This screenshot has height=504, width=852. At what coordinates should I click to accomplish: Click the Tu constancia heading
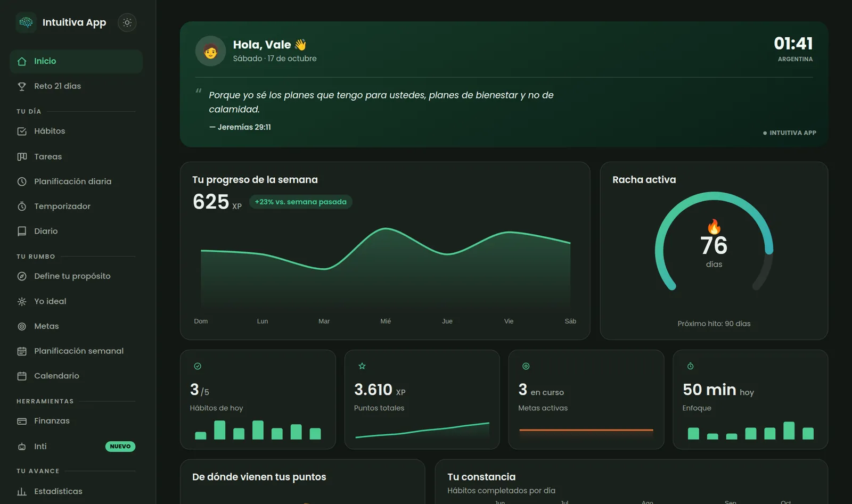coord(481,477)
